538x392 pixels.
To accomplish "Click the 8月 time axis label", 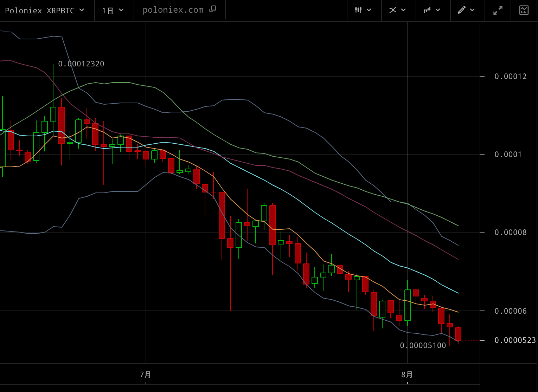I will 407,375.
